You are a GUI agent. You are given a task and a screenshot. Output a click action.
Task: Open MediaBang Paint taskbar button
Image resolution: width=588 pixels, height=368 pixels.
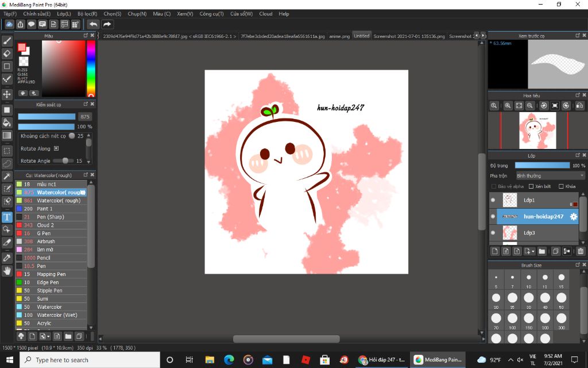click(438, 360)
